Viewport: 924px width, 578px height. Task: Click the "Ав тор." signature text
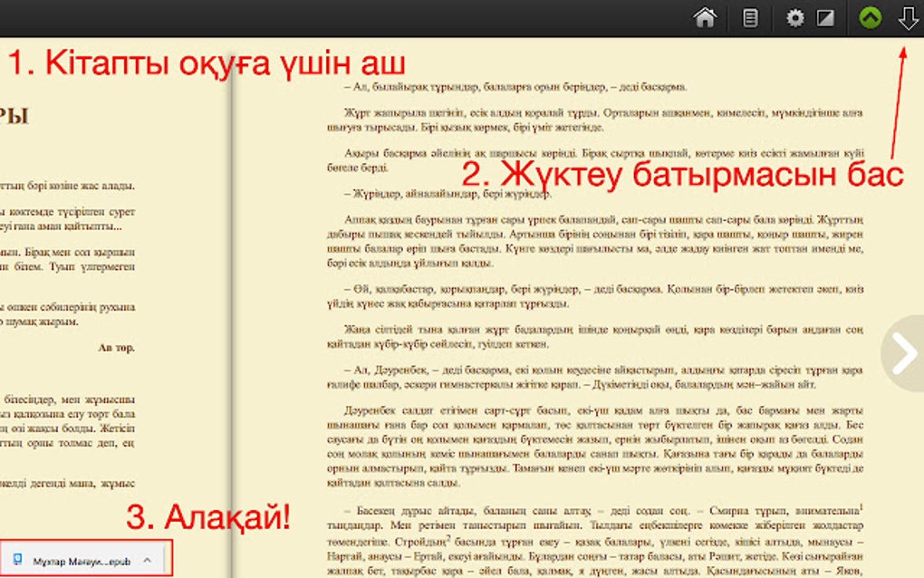(117, 348)
